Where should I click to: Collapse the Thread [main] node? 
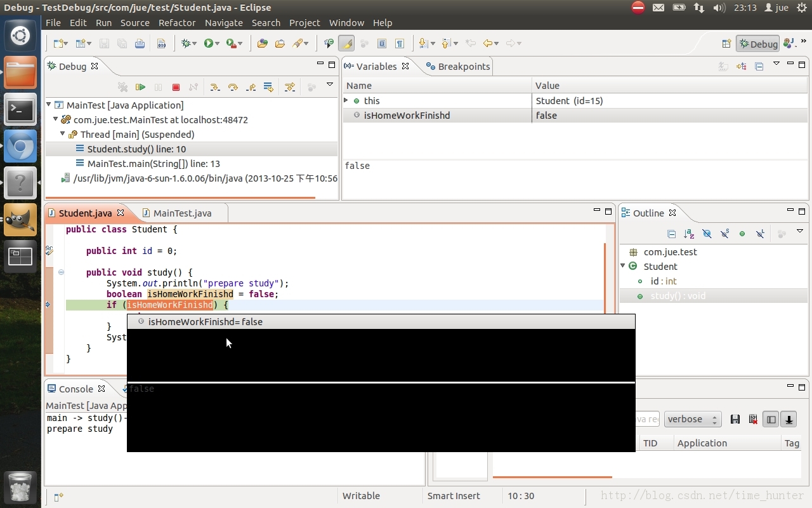tap(62, 134)
